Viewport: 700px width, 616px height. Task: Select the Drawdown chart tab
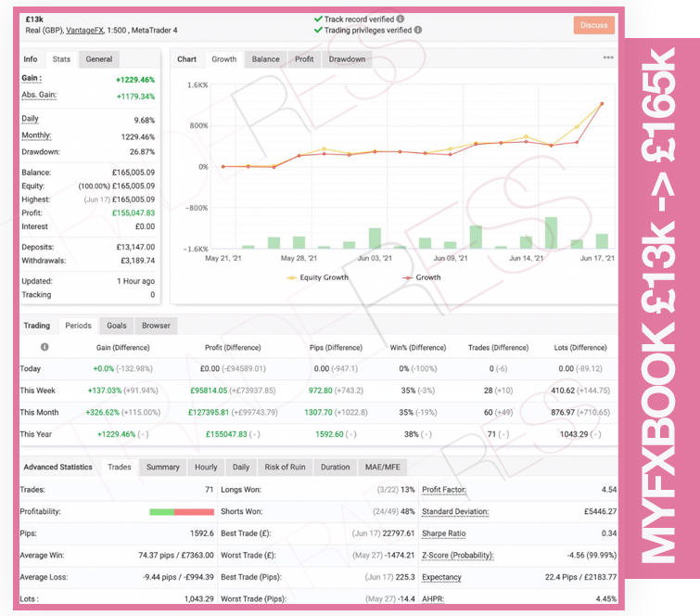pyautogui.click(x=347, y=59)
